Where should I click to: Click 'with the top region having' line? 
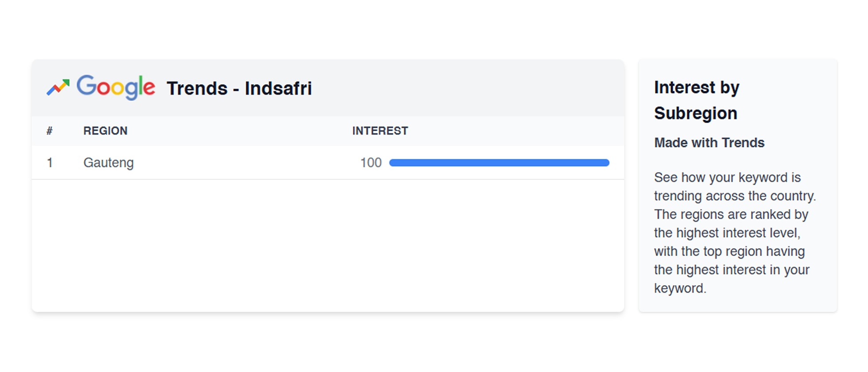point(729,251)
